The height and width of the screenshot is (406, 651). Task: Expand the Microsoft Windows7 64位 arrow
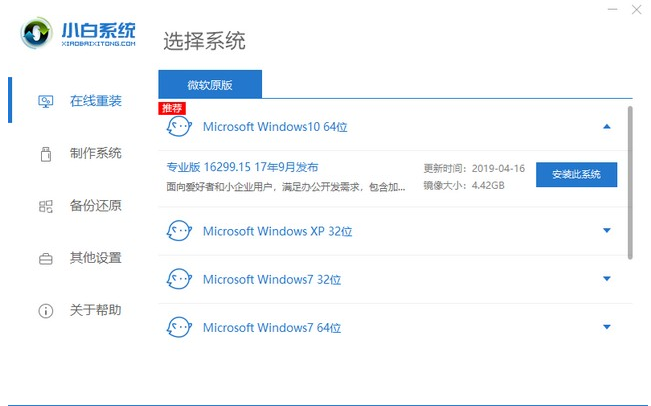click(x=606, y=327)
